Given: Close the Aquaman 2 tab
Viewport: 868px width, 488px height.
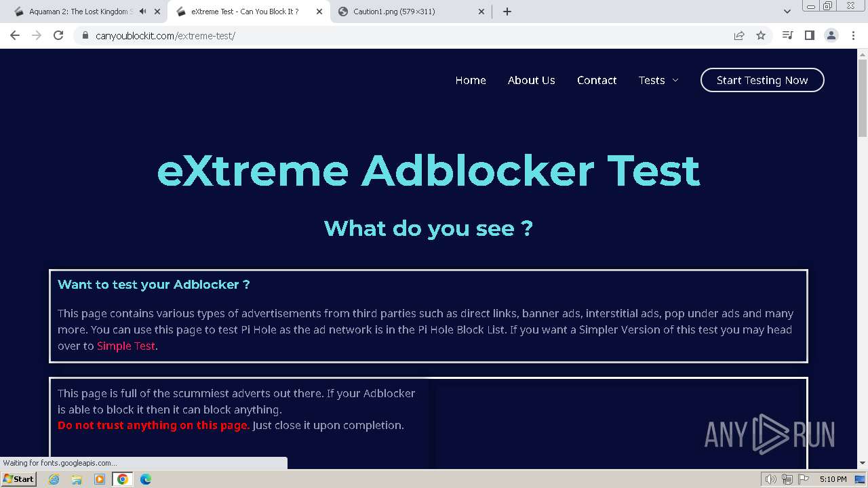Looking at the screenshot, I should (157, 12).
